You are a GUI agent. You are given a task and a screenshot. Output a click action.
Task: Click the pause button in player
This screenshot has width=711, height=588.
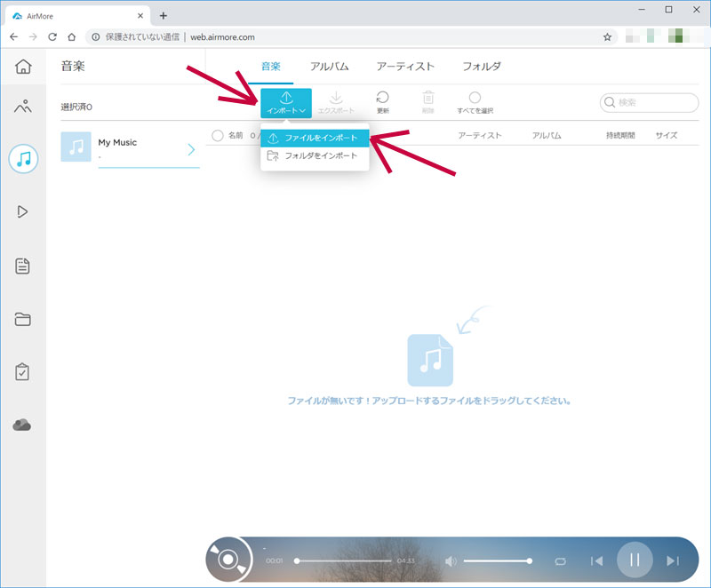click(635, 560)
